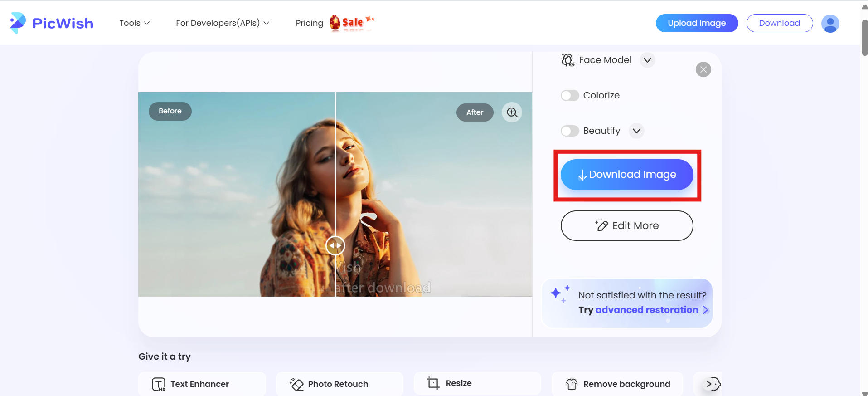Click the Edit More button

[x=627, y=225]
